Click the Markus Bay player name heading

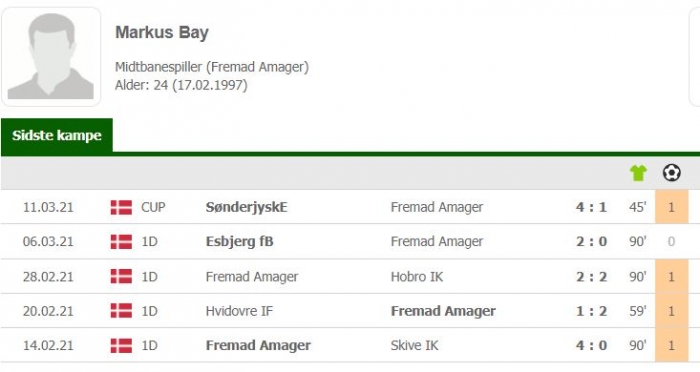click(x=162, y=33)
